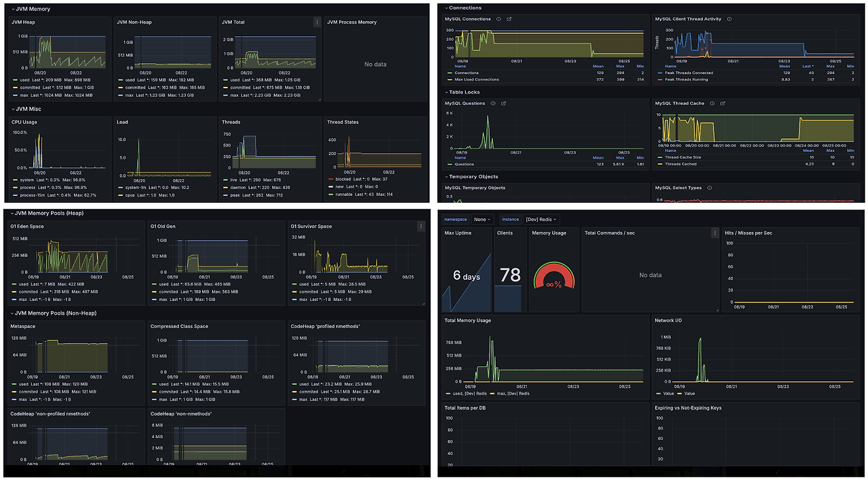Click the namespace variable label
This screenshot has height=480, width=868.
coord(456,219)
